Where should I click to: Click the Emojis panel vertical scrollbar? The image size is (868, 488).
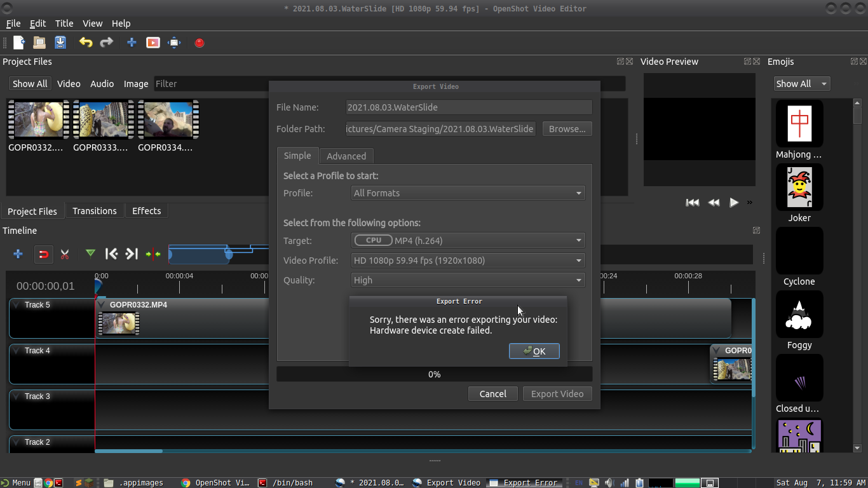tap(857, 116)
